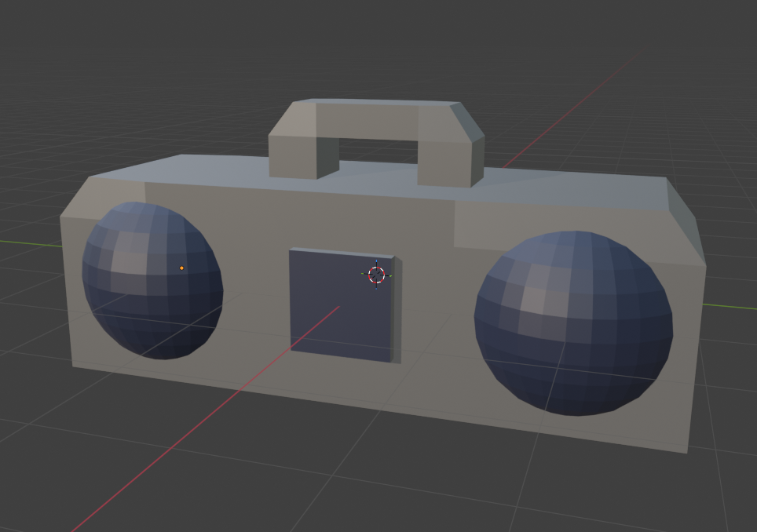Click the orange object origin dot
Screen dimensions: 757x532
pos(183,268)
